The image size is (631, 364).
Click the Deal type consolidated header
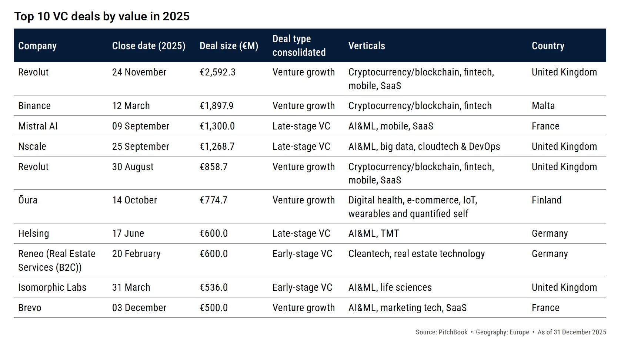tap(299, 45)
